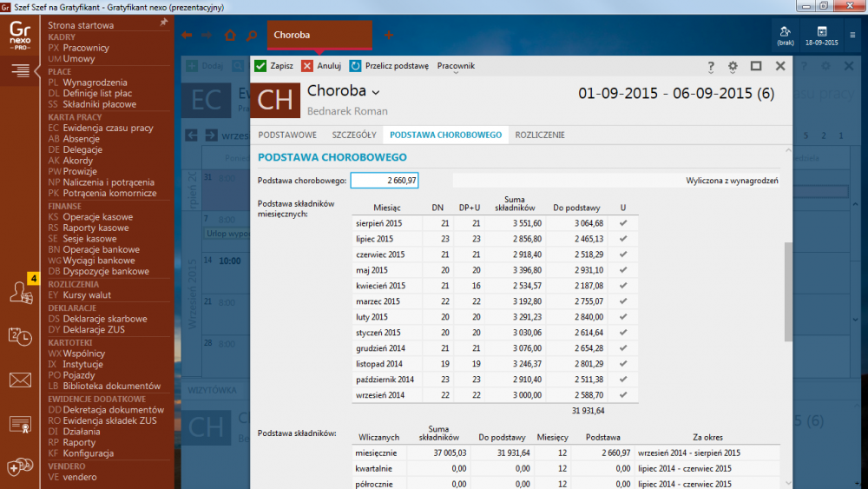Click the Podstawa chorobowego input field
868x489 pixels.
pyautogui.click(x=385, y=181)
